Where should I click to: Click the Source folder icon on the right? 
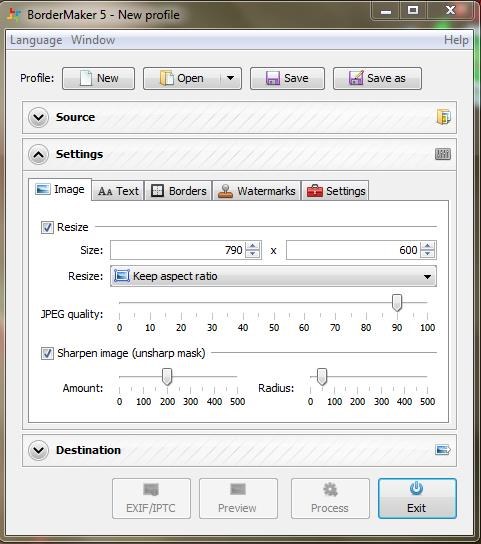(444, 117)
